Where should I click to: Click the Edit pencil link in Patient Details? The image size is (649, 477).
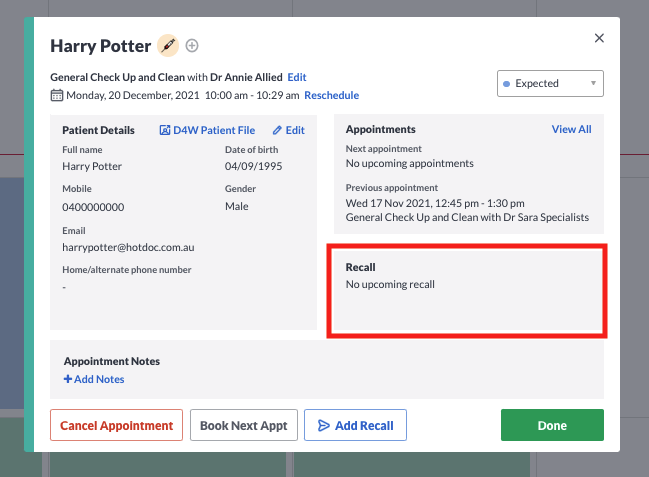288,130
